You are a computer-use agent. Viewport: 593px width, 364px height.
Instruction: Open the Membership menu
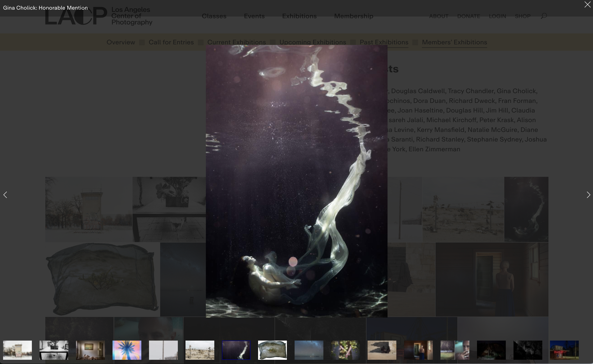(x=354, y=16)
